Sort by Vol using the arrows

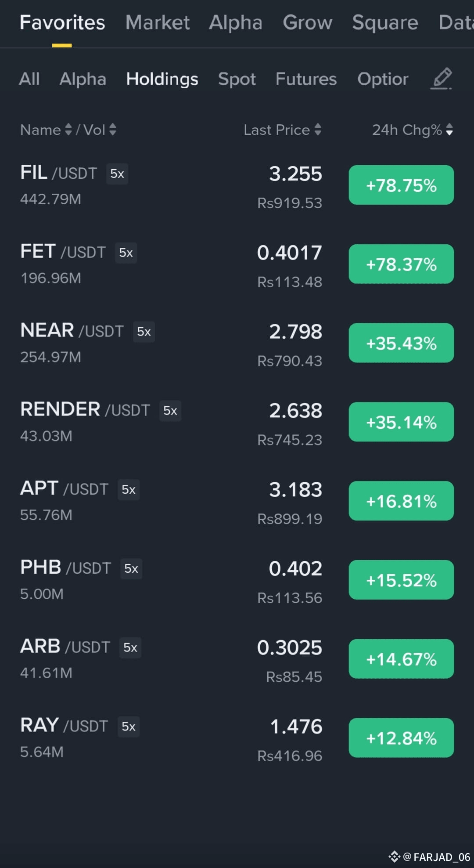[x=113, y=130]
